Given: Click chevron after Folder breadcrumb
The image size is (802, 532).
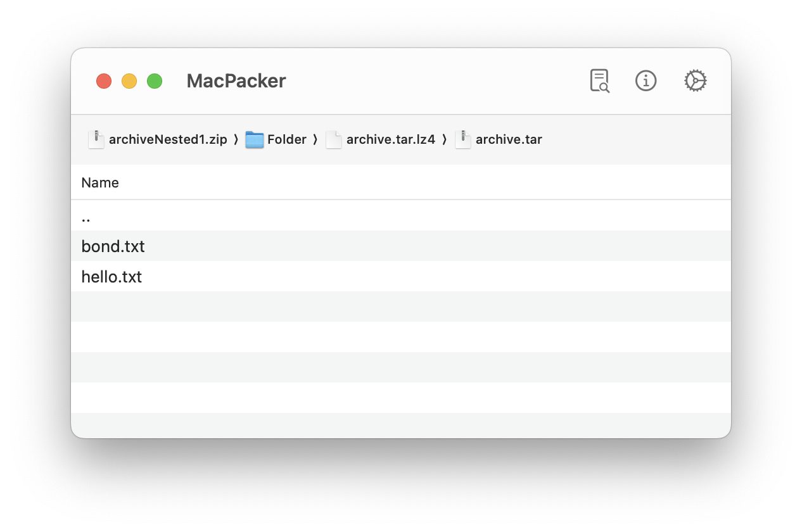Looking at the screenshot, I should point(315,139).
